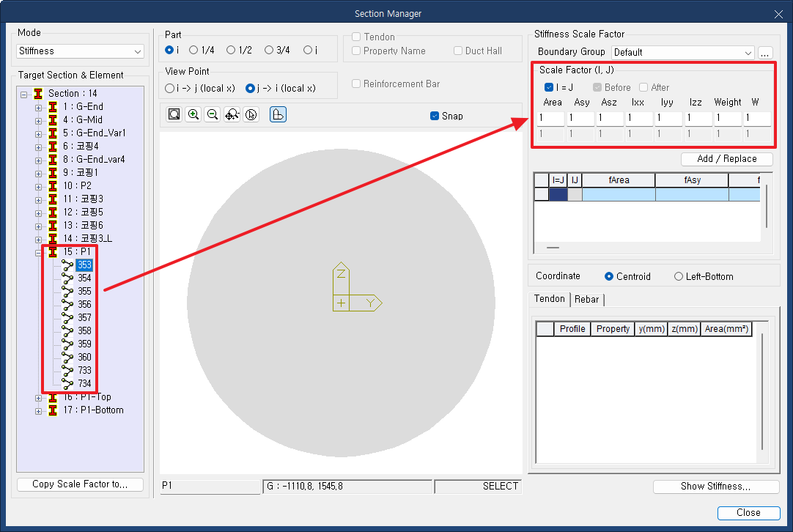Switch to the Tendon tab
Image resolution: width=793 pixels, height=532 pixels.
549,299
